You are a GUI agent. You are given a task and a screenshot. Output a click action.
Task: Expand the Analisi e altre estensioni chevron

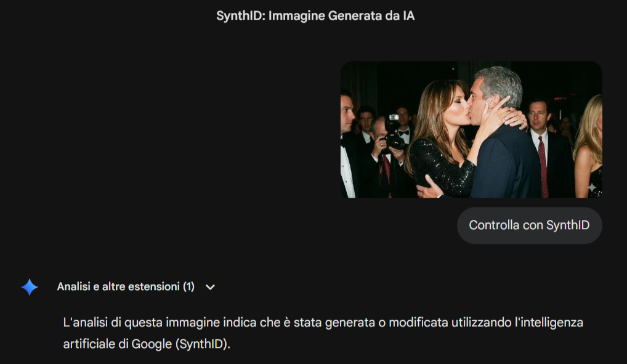[x=210, y=287]
